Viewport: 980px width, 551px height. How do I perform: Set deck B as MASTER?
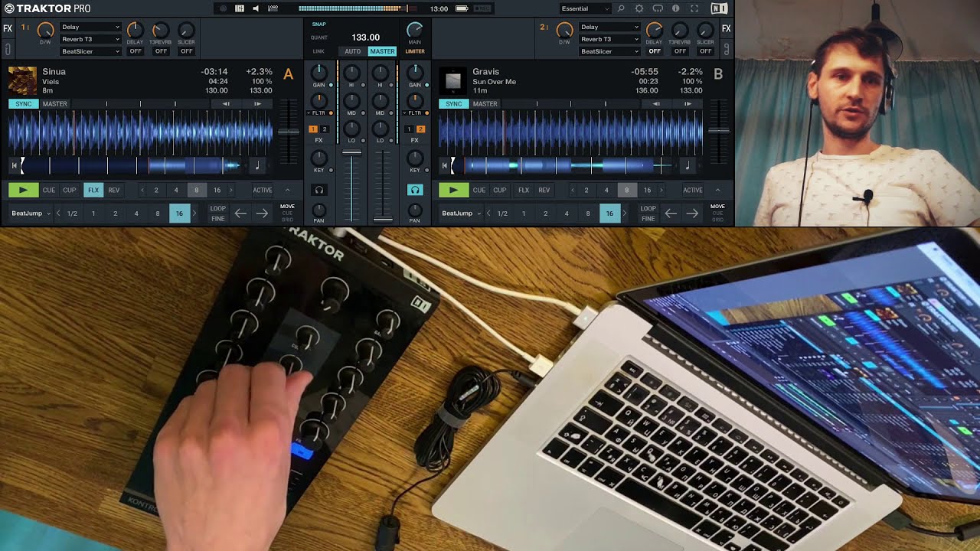coord(485,103)
